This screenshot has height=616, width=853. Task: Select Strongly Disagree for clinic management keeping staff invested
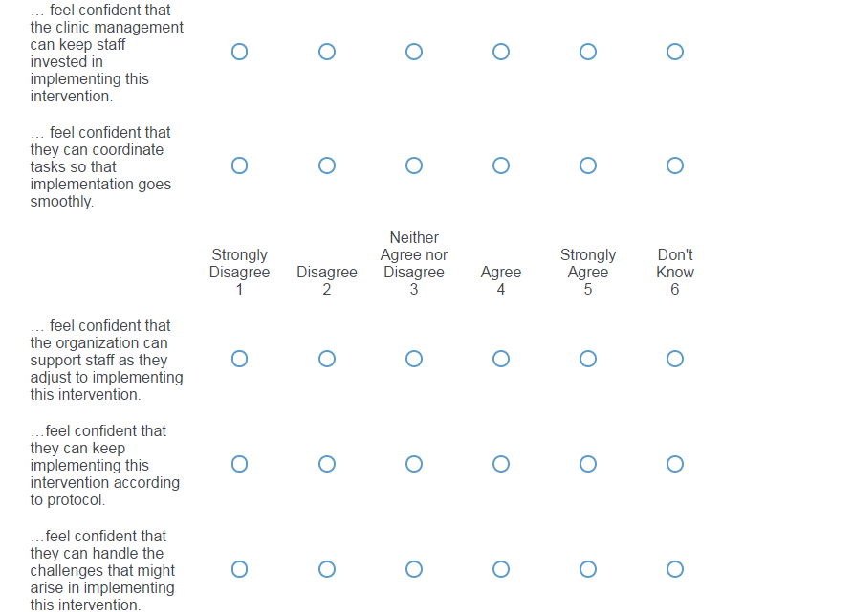click(239, 52)
